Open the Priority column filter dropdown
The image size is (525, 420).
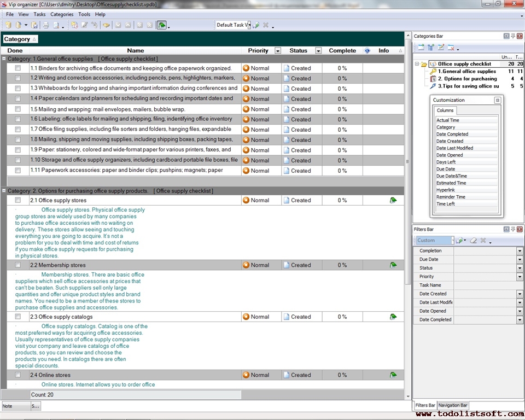pos(278,50)
